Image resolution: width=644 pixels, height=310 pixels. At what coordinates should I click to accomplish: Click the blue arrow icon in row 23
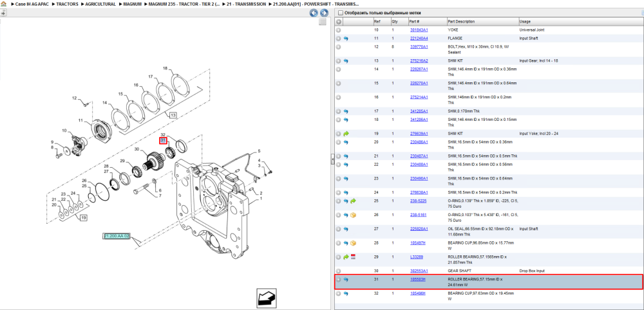click(346, 179)
